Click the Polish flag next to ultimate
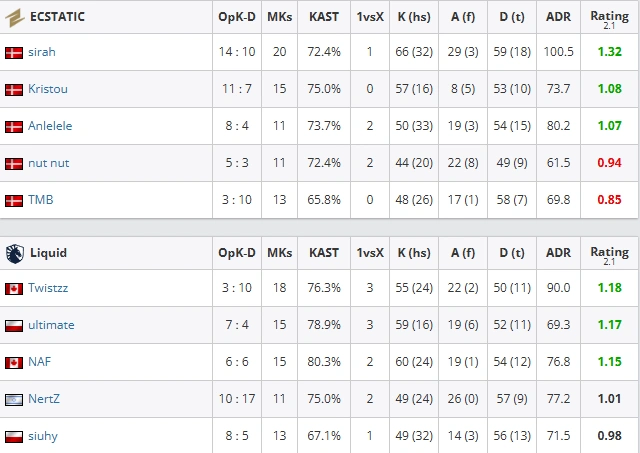Viewport: 640px width, 453px height. pos(14,326)
